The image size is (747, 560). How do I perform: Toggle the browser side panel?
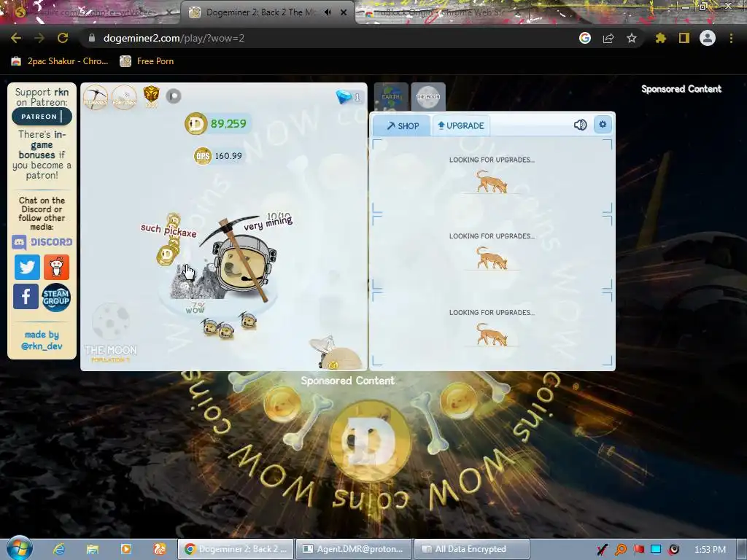coord(684,38)
